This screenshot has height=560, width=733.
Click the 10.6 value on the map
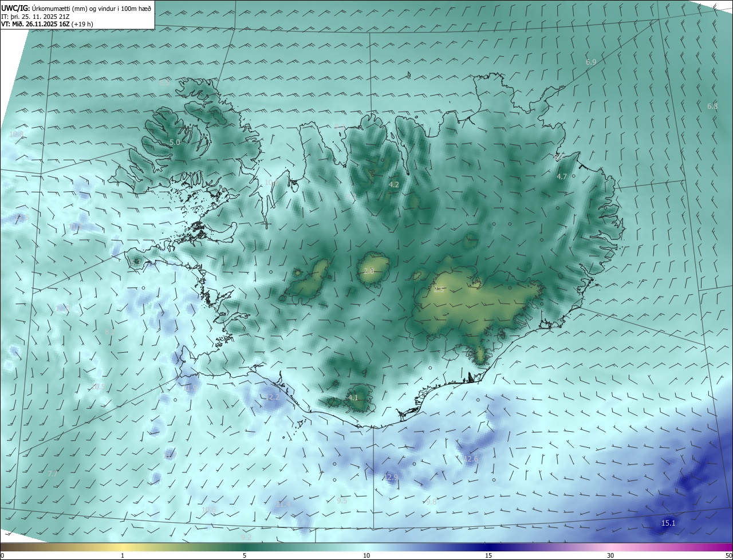(209, 510)
